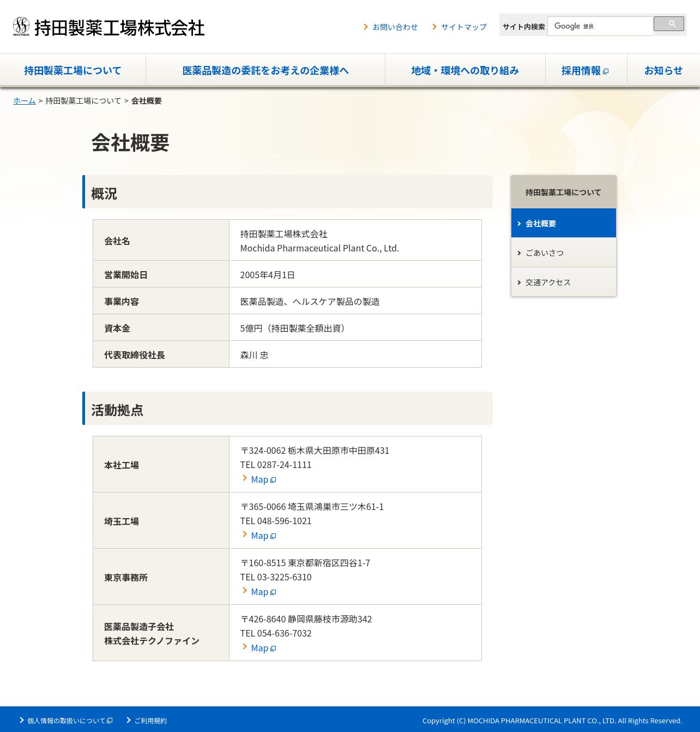
Task: Open the 持田製薬工場について menu
Action: [x=73, y=70]
